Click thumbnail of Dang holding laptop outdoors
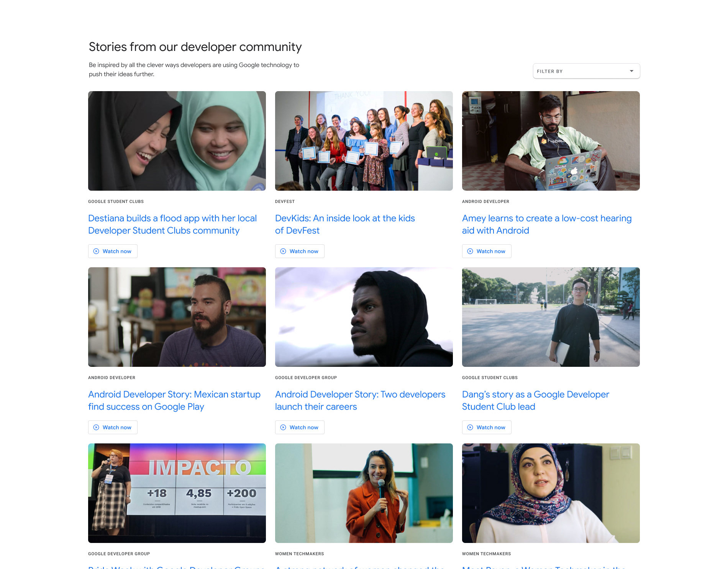The image size is (728, 569). pyautogui.click(x=551, y=317)
